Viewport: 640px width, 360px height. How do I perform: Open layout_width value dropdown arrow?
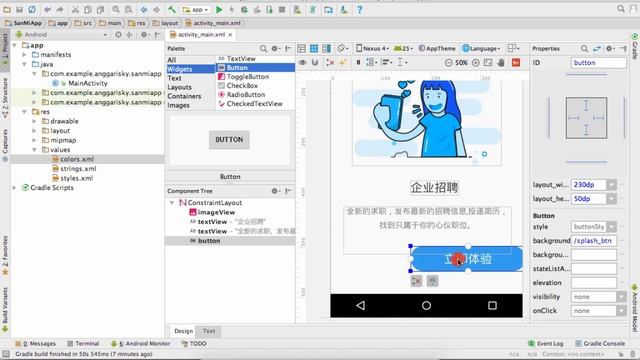[x=611, y=185]
